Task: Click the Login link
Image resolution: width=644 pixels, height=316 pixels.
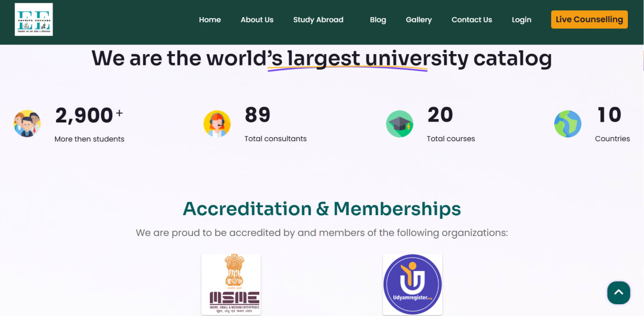Action: pos(521,19)
